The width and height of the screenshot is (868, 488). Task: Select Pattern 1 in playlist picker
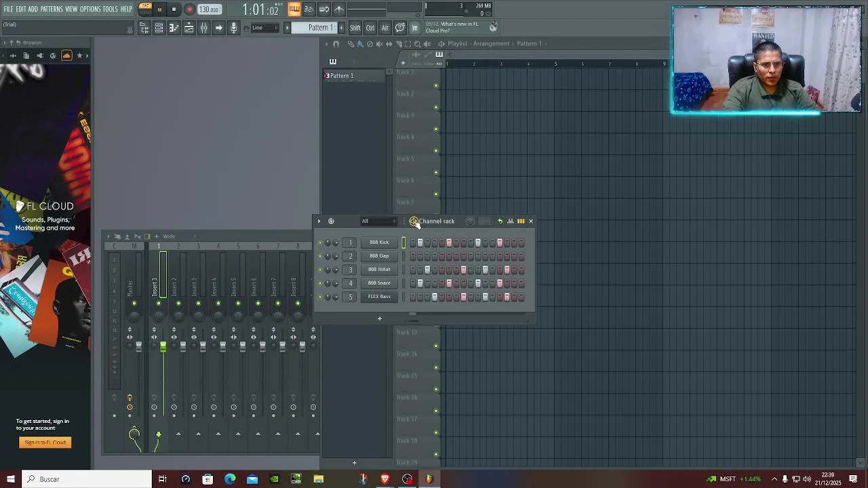click(353, 76)
